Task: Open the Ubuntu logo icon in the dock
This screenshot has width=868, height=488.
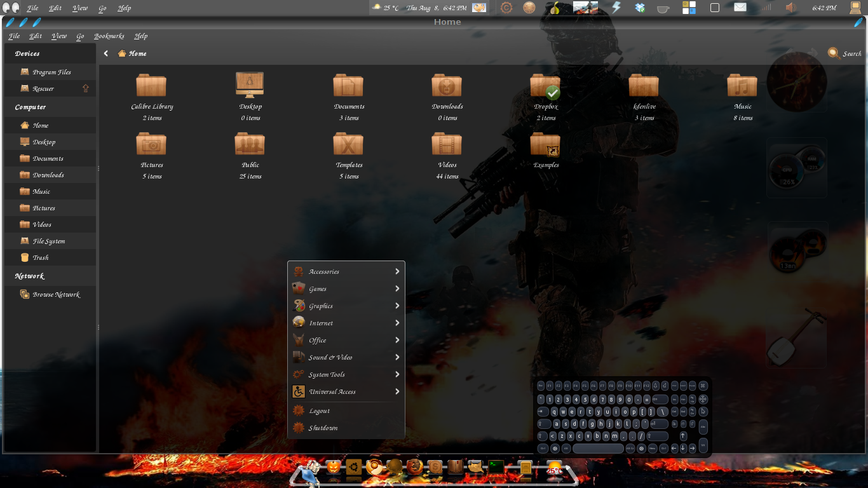Action: coord(354,468)
